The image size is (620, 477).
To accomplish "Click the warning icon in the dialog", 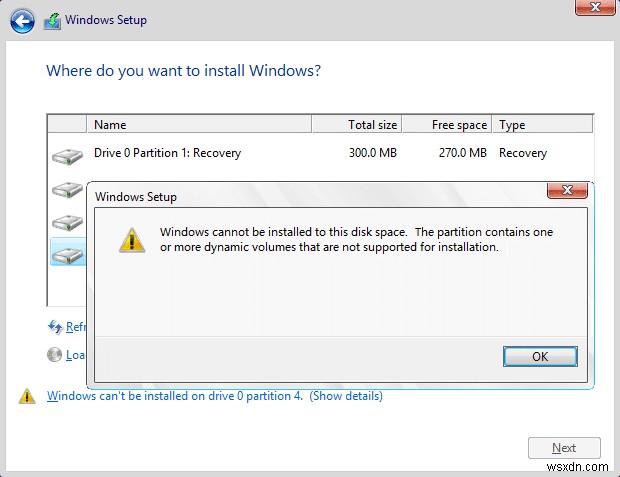I will pos(131,238).
